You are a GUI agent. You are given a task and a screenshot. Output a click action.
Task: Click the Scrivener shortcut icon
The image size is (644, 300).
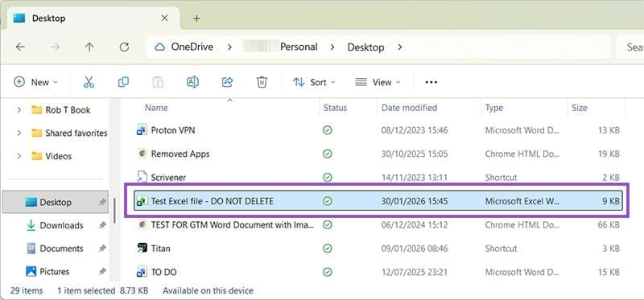tap(142, 177)
